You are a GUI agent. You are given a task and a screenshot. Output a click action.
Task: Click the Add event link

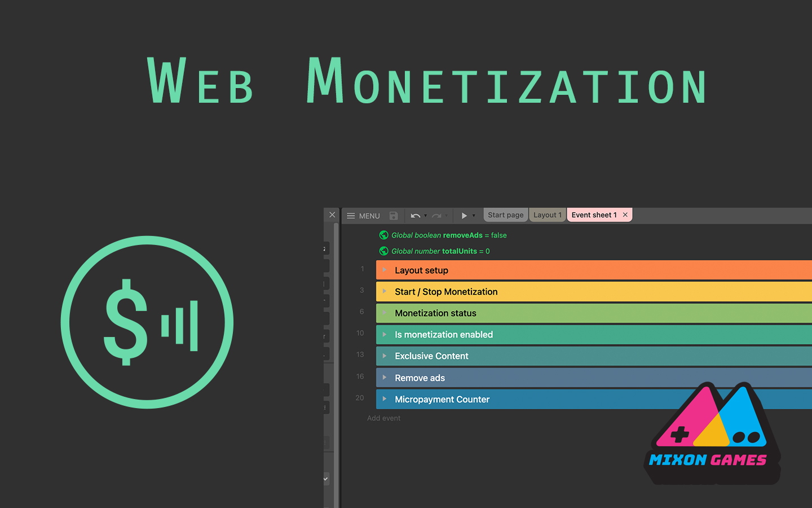[383, 418]
